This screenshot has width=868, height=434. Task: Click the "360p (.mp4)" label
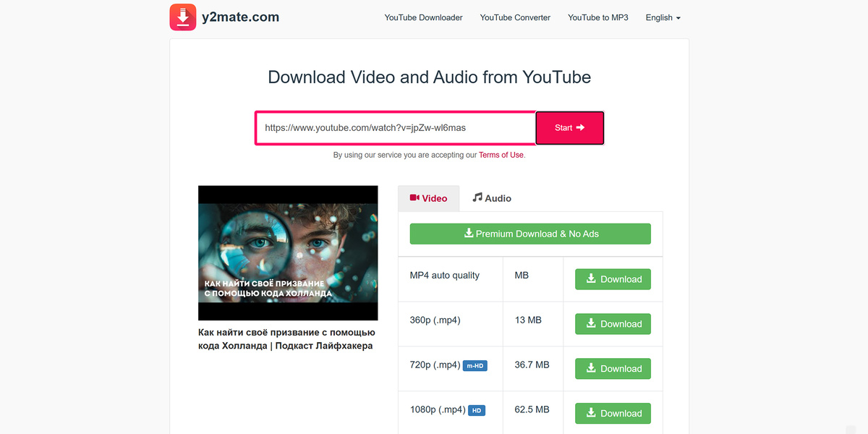(x=435, y=320)
